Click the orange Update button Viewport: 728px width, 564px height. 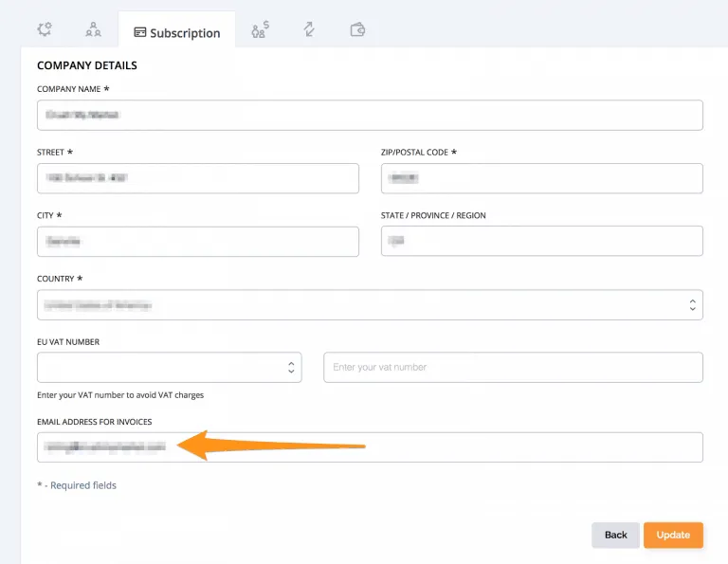coord(673,536)
